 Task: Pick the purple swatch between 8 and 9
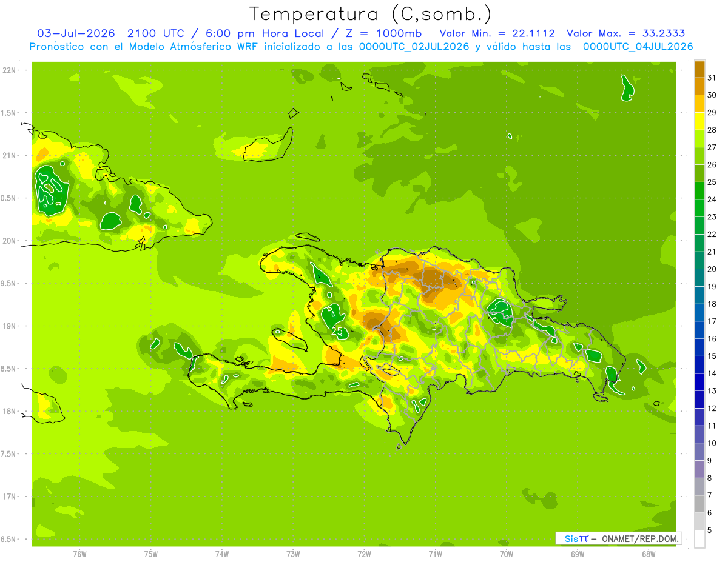699,469
